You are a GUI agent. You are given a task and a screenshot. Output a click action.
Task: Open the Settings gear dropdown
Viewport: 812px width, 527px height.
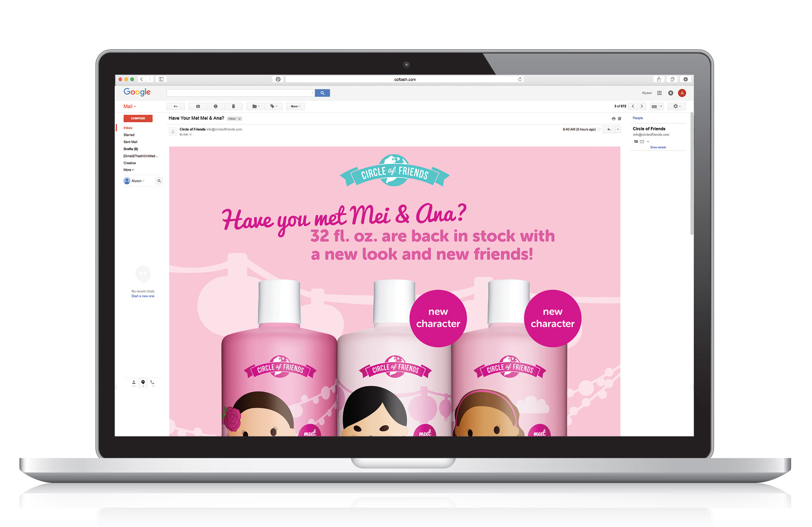click(677, 106)
